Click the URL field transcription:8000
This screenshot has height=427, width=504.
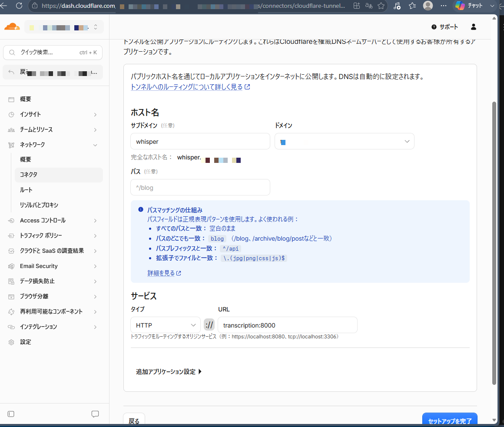click(287, 325)
